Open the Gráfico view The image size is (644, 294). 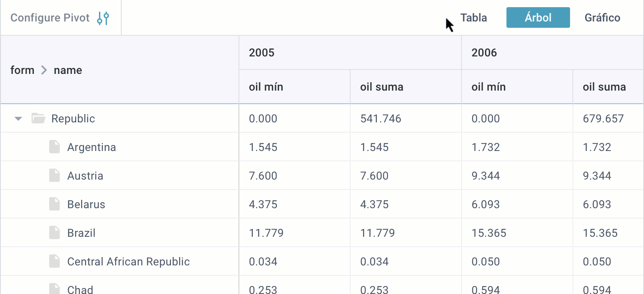point(602,18)
